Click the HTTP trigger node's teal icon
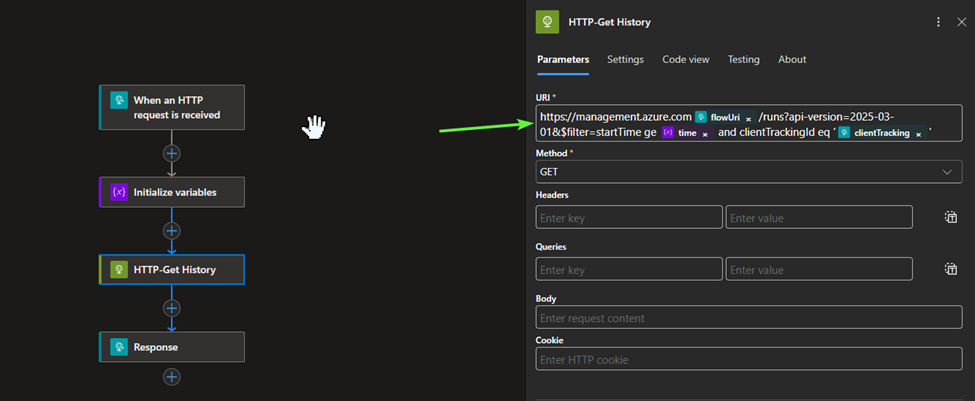The image size is (975, 401). pos(119,100)
